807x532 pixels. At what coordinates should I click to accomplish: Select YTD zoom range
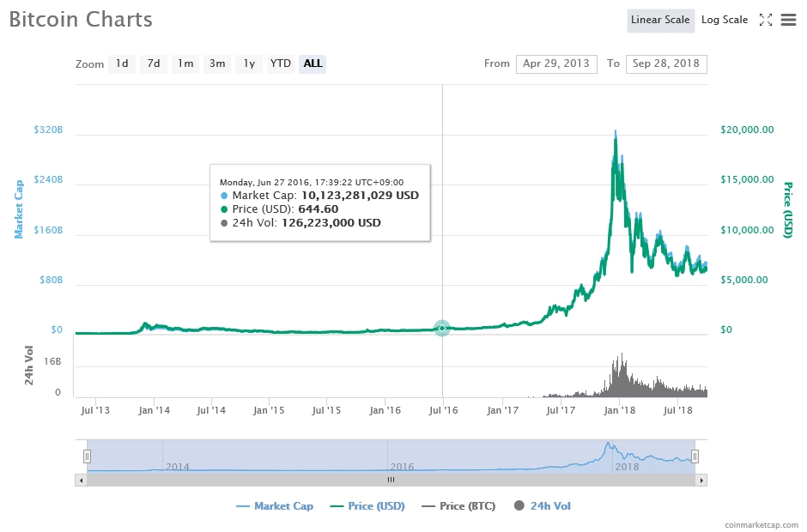280,63
